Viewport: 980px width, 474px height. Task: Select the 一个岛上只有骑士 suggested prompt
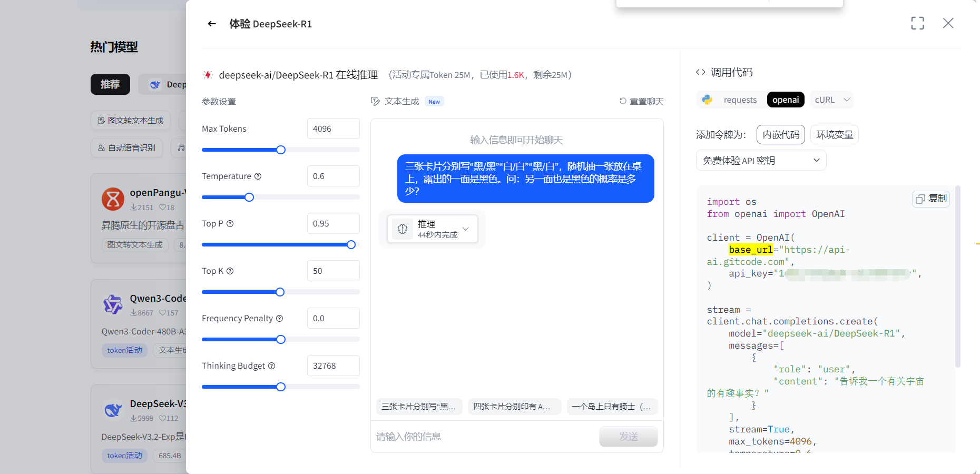point(612,406)
